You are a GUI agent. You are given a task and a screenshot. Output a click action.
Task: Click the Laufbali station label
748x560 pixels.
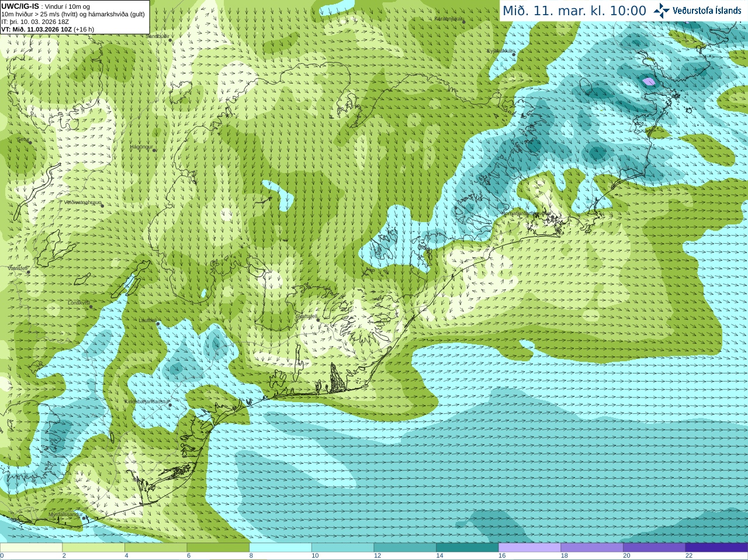pos(148,320)
